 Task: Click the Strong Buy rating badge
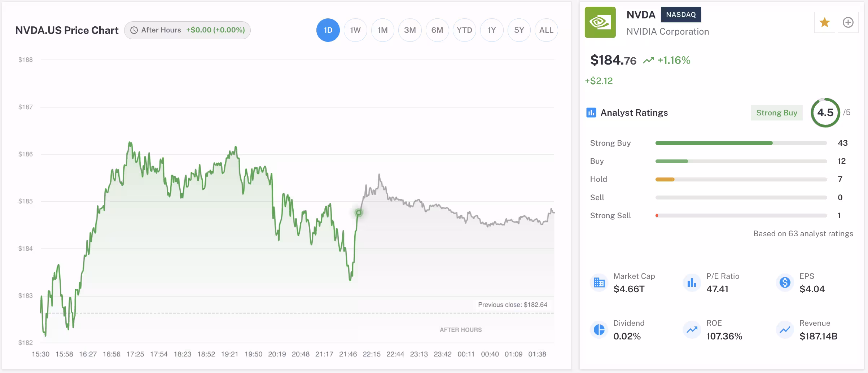point(777,113)
